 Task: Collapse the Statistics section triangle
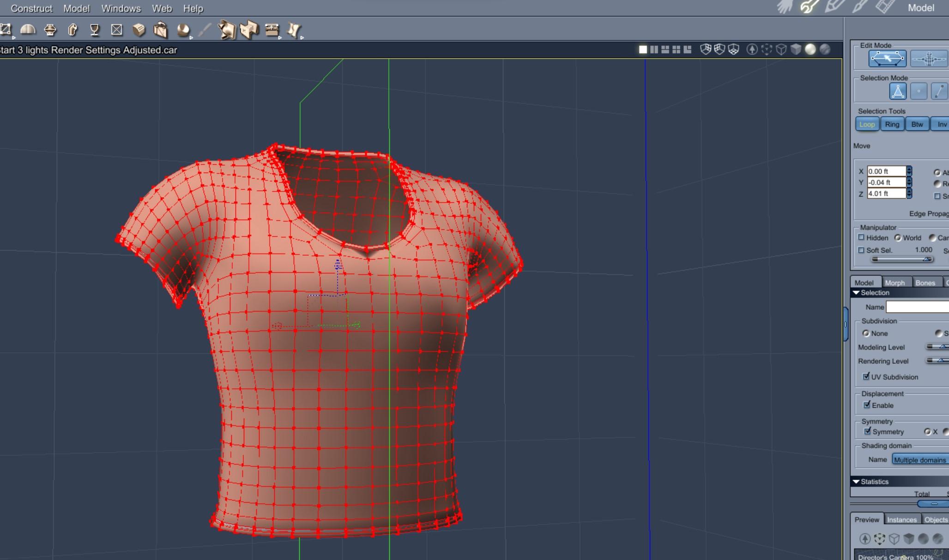[856, 482]
